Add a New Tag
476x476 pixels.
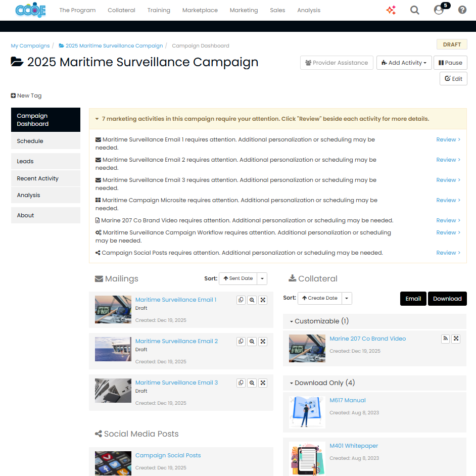(26, 96)
